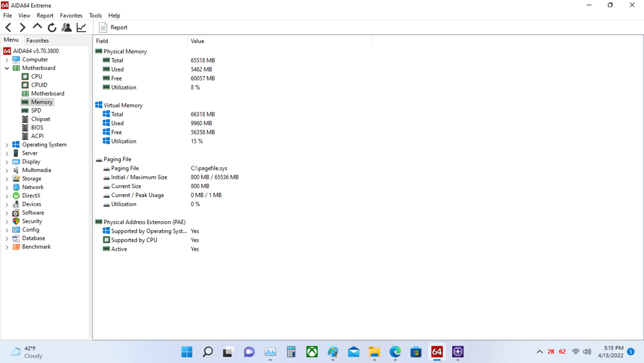This screenshot has width=644, height=363.
Task: Click the Computer Audit people icon
Action: click(66, 27)
